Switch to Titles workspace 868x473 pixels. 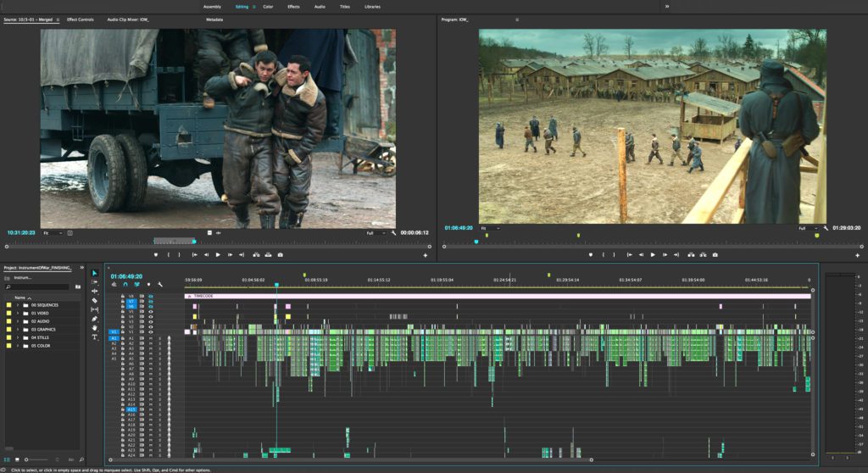pyautogui.click(x=344, y=7)
